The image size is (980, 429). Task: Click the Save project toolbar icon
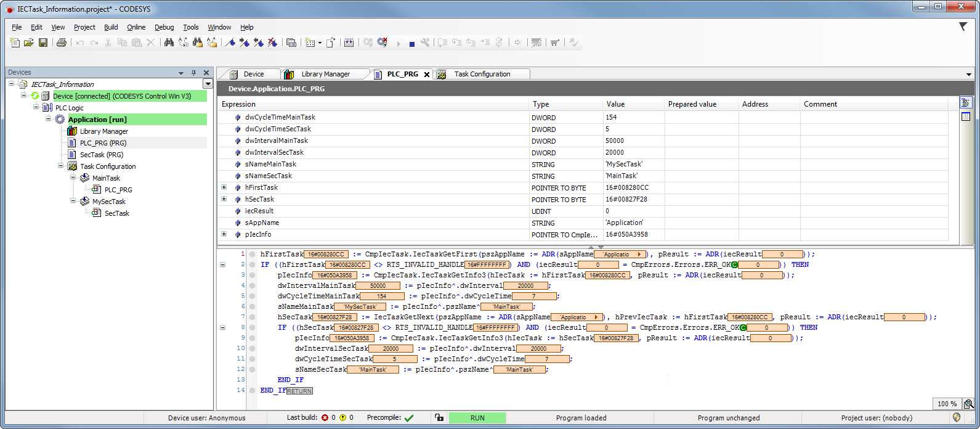point(43,43)
